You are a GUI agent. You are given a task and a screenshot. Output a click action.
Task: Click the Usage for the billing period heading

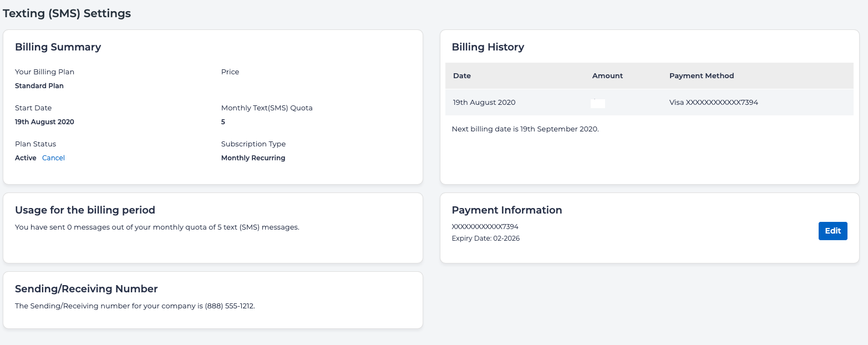tap(85, 210)
